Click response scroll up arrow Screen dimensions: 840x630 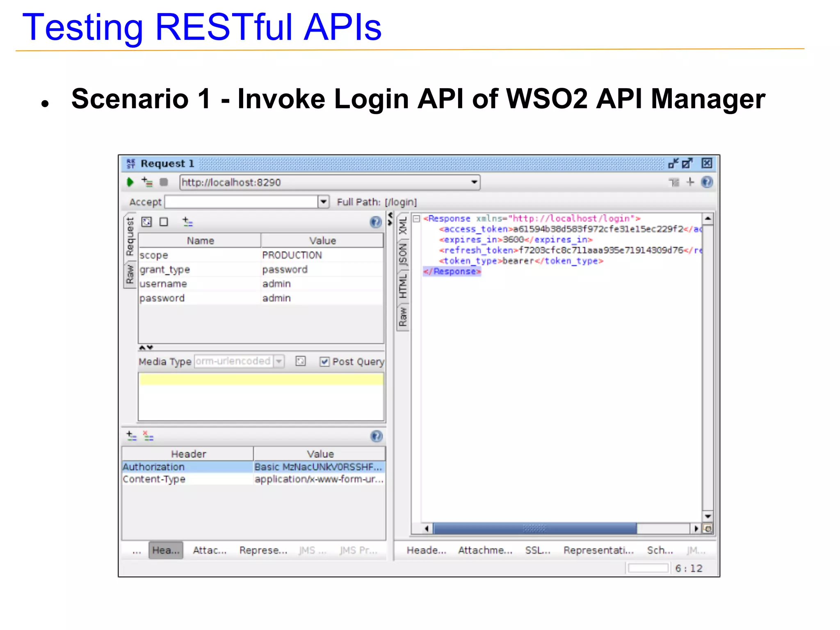pos(708,219)
